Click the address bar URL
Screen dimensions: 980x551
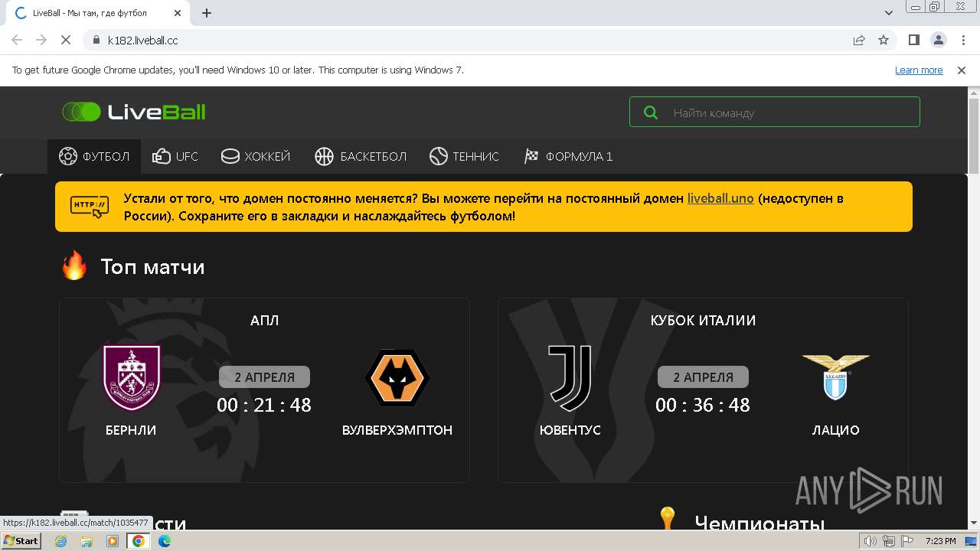[142, 40]
